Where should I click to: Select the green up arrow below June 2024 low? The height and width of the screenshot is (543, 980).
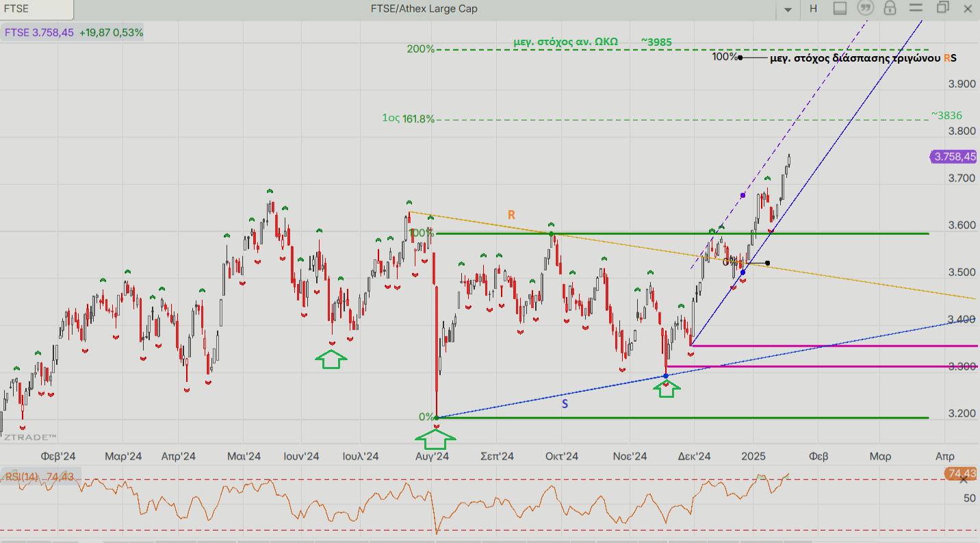(x=331, y=359)
